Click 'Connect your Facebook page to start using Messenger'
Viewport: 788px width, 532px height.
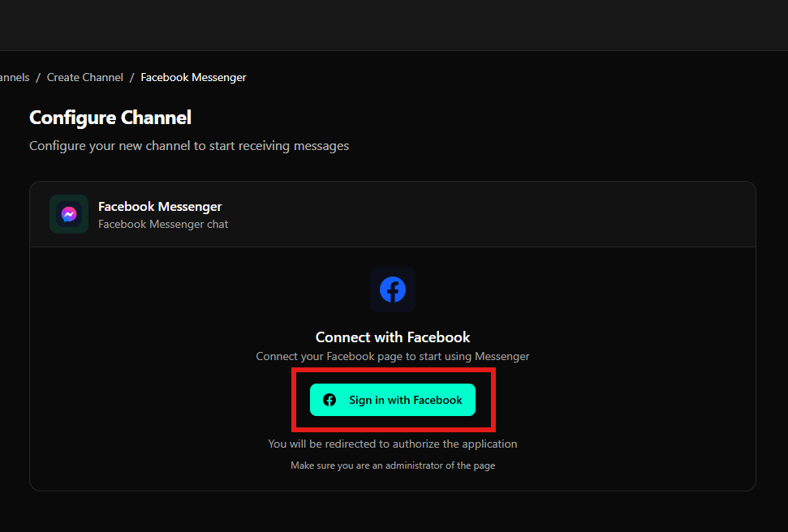tap(393, 356)
